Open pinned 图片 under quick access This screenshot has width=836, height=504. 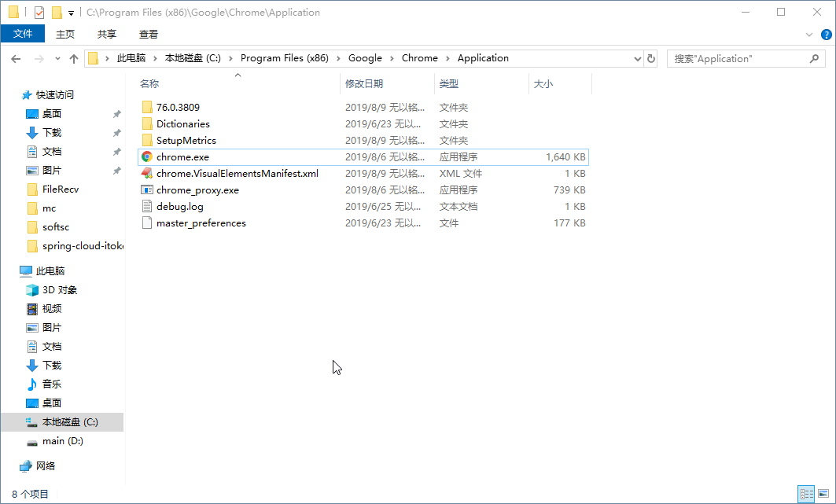[44, 170]
